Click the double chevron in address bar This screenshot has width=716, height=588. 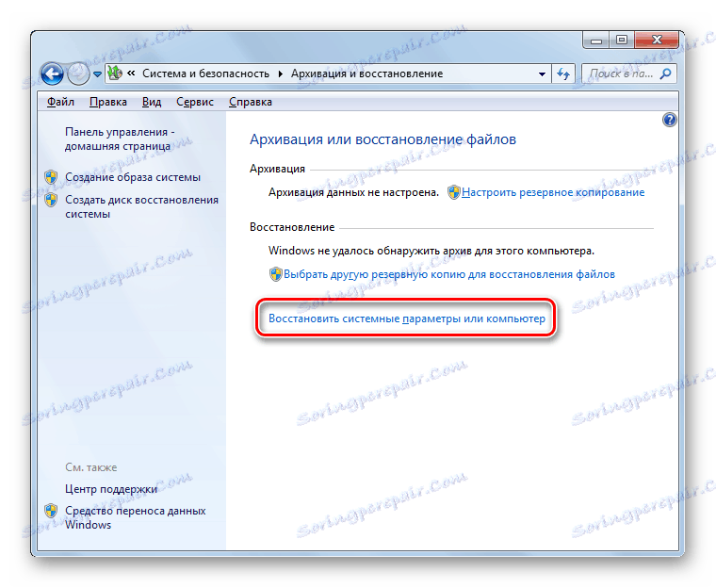point(131,73)
